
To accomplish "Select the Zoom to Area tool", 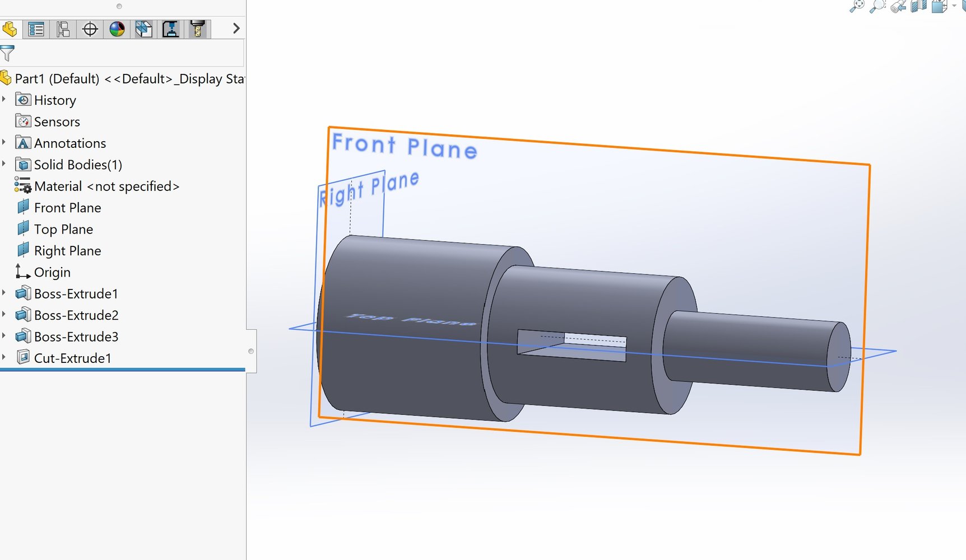I will pyautogui.click(x=877, y=6).
